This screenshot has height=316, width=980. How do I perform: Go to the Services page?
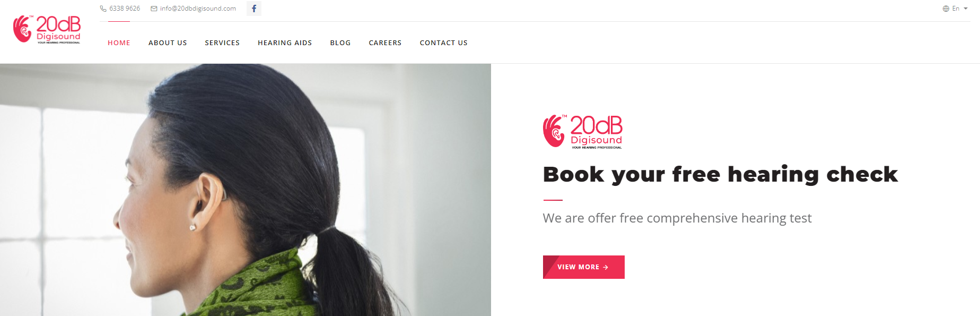pyautogui.click(x=222, y=43)
